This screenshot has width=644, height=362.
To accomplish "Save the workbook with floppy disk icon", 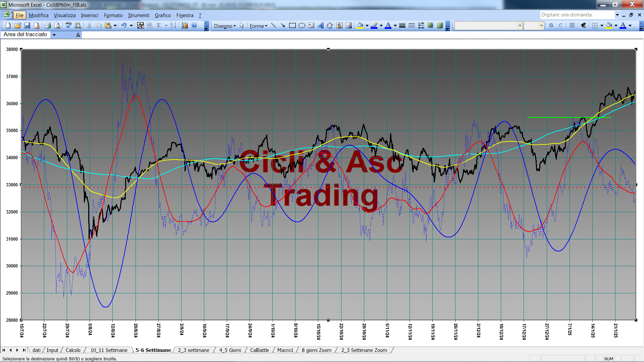I will (27, 25).
